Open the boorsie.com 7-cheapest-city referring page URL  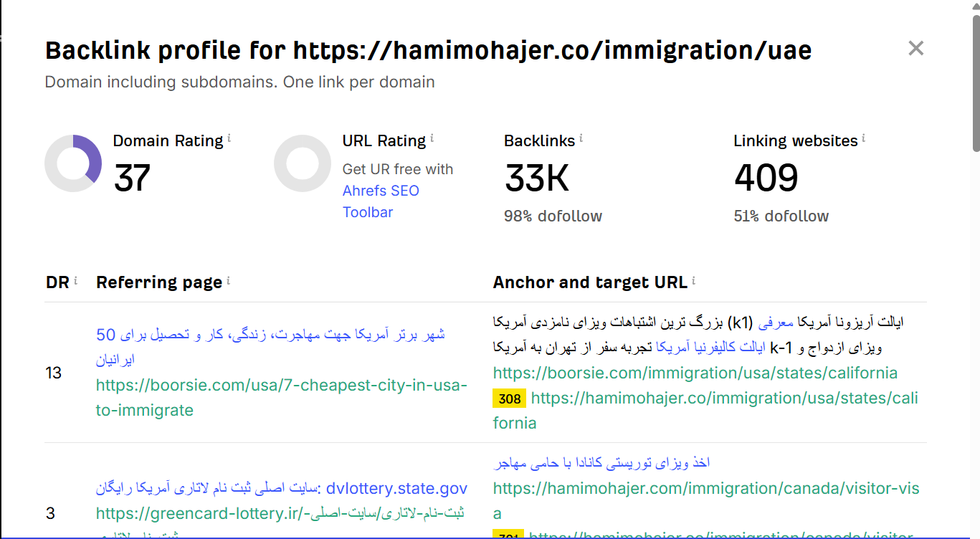tap(281, 398)
